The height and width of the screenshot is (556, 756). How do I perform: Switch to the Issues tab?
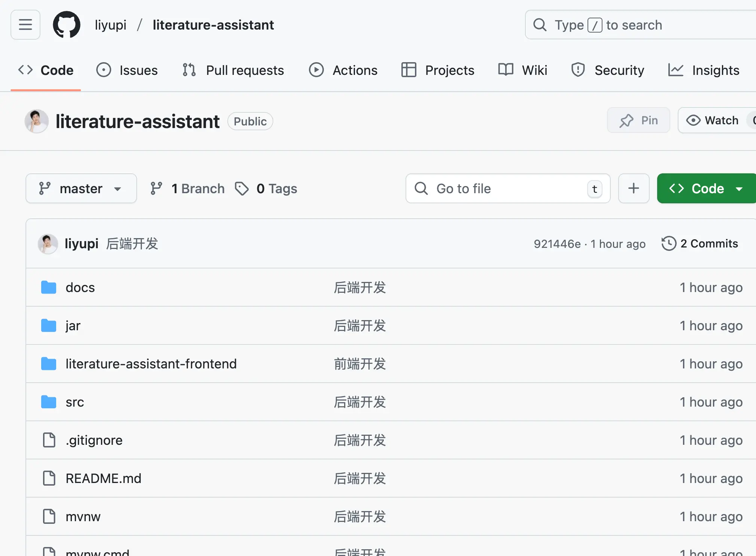[127, 70]
